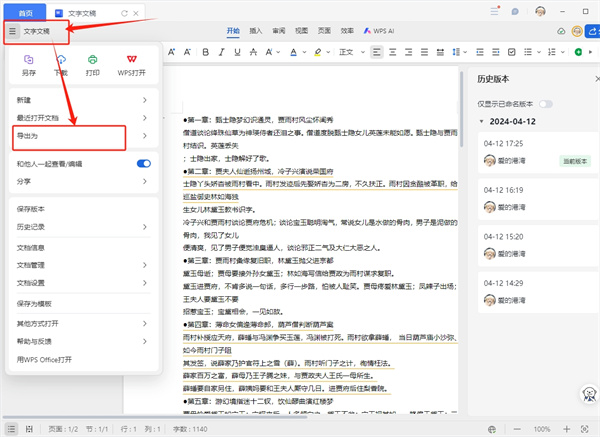Click the numbered list icon
Screen dimensions: 600x437
pos(551,52)
